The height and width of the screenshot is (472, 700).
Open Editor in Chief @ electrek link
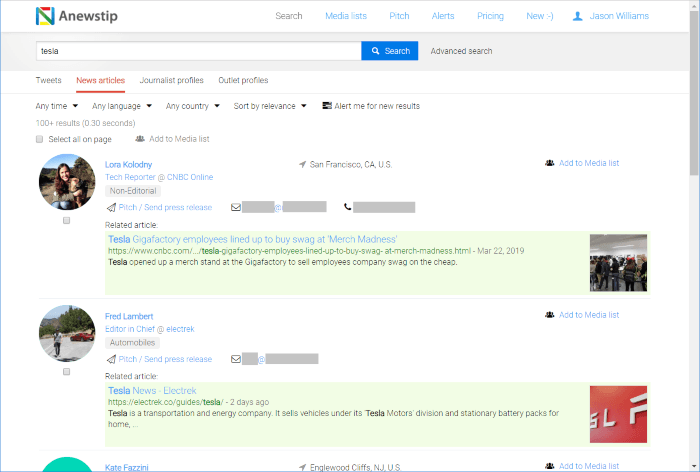tap(150, 329)
